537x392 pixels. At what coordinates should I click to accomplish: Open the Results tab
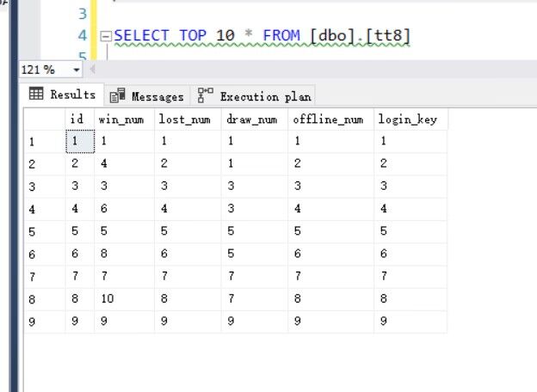62,95
